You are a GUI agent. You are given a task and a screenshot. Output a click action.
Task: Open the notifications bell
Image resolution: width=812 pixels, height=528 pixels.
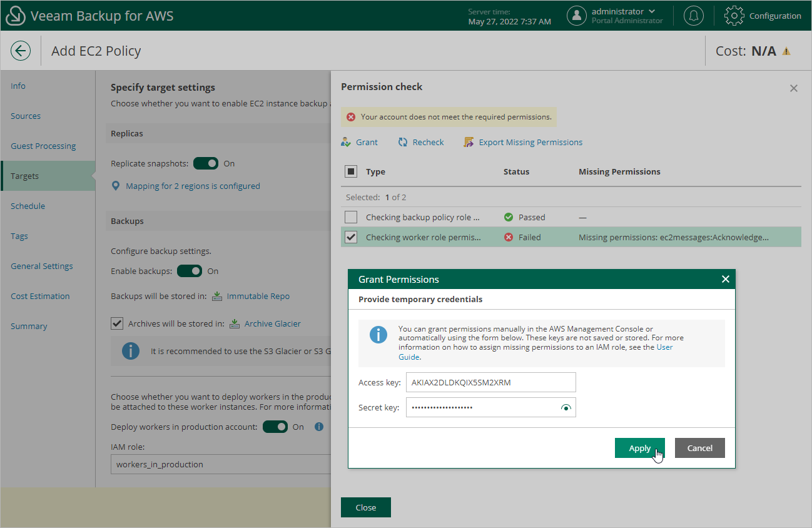(x=693, y=16)
